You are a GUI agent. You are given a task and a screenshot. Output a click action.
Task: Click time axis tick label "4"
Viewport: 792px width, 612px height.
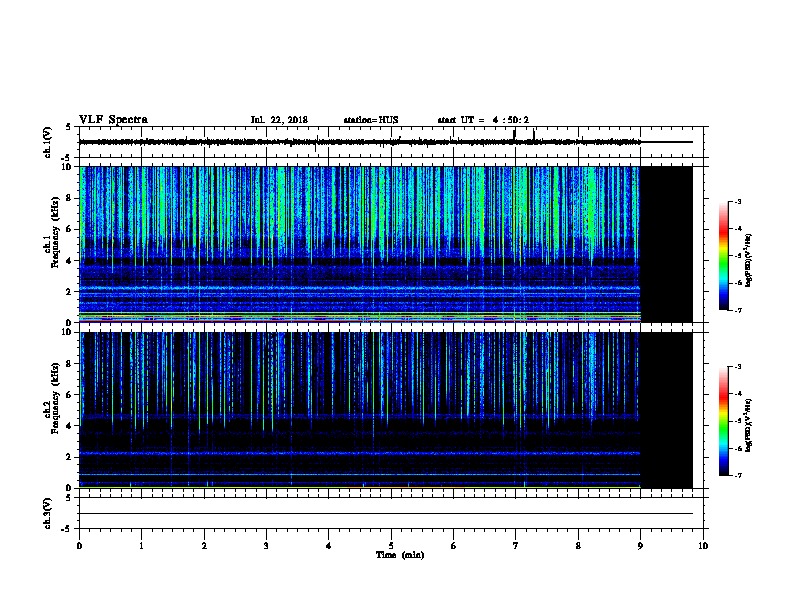pos(329,546)
